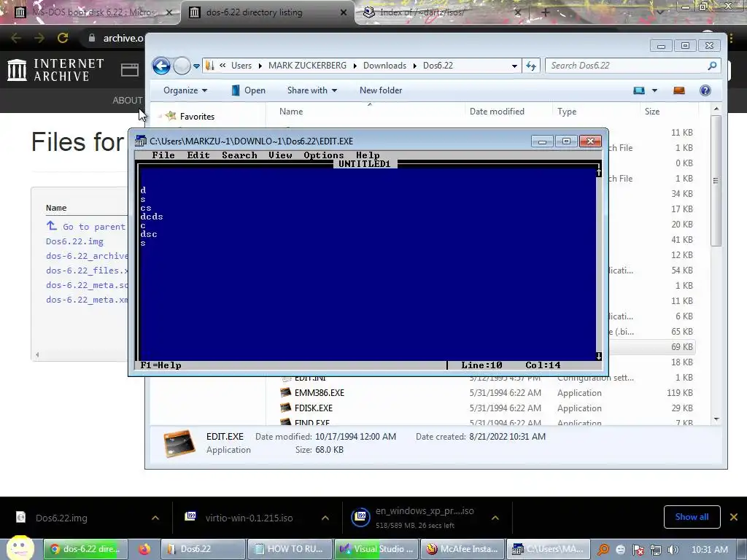Open Firefox from the taskbar

tap(144, 549)
